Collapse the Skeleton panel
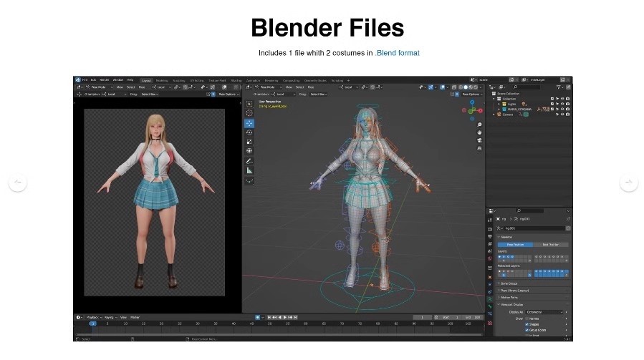The width and height of the screenshot is (644, 360). (x=533, y=238)
